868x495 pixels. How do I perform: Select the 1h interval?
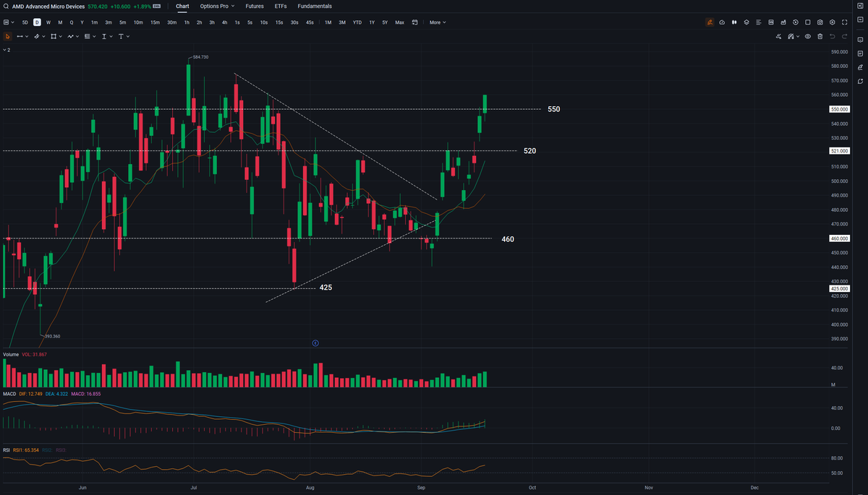tap(187, 22)
